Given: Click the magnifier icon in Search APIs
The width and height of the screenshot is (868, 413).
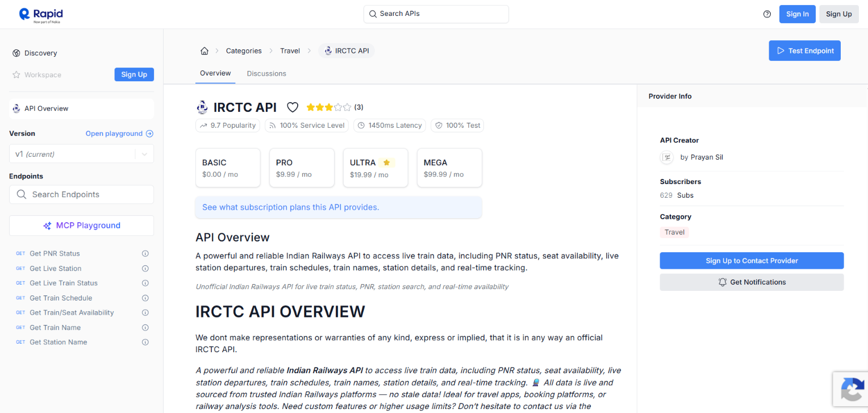Looking at the screenshot, I should click(373, 14).
